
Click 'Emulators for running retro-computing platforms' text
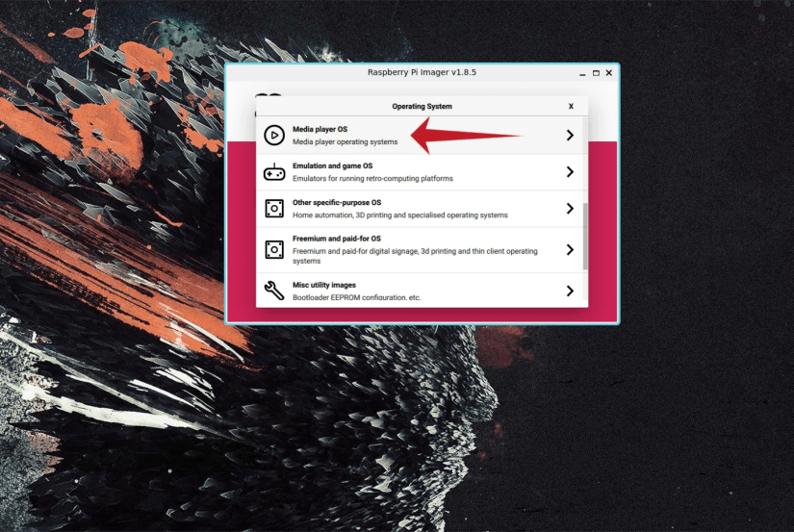(372, 178)
